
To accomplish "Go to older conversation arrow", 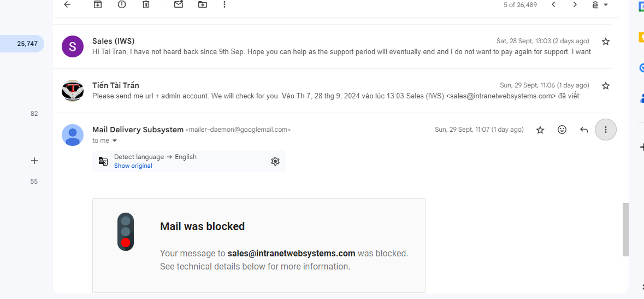I will point(575,4).
